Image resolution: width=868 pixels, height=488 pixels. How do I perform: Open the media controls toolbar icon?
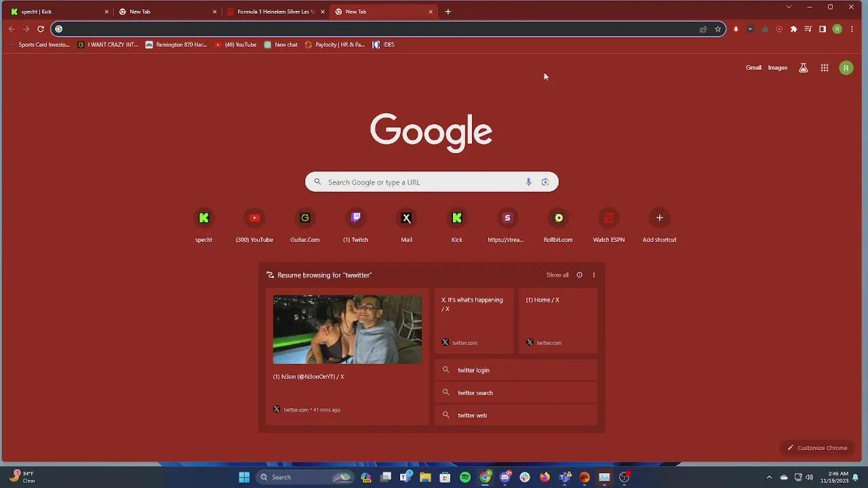point(808,29)
